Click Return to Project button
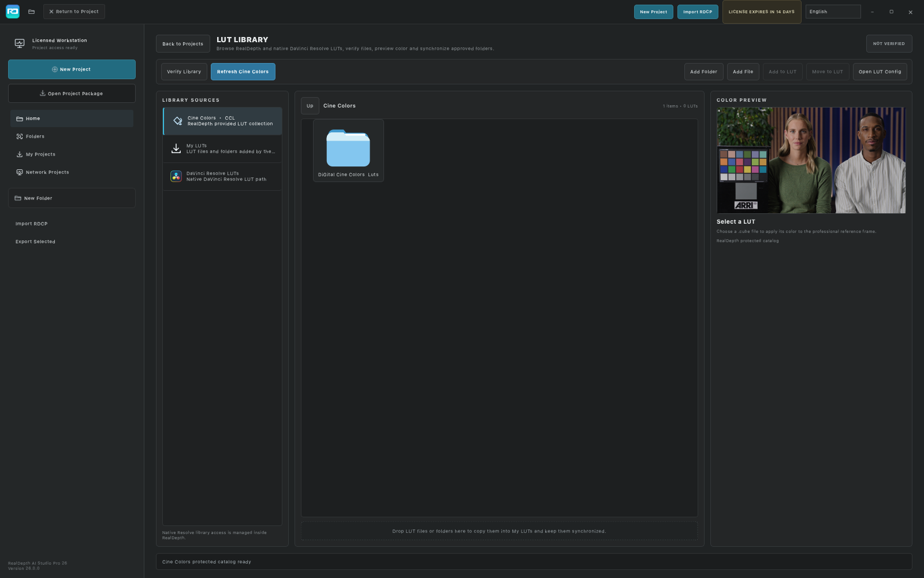Image resolution: width=924 pixels, height=578 pixels. click(74, 12)
